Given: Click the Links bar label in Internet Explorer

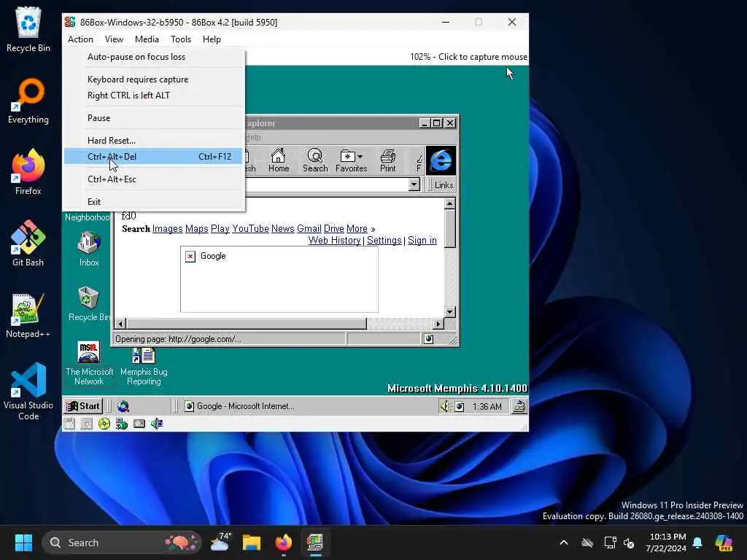Looking at the screenshot, I should pyautogui.click(x=444, y=185).
